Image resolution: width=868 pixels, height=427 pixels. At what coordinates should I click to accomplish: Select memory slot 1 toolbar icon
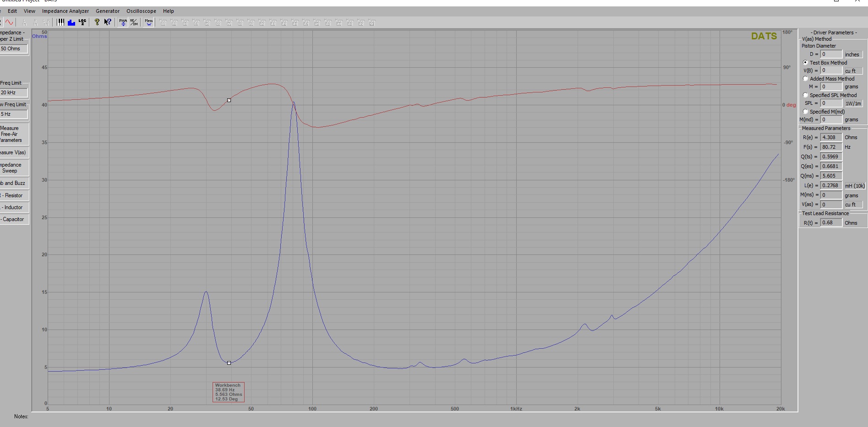coord(163,22)
